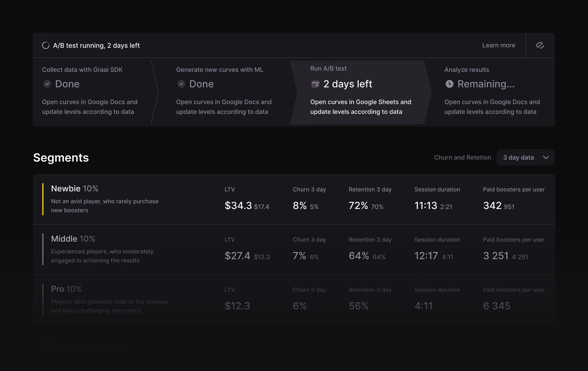Click the yellow color bar of the Newbie segment
This screenshot has width=588, height=371.
tap(43, 199)
